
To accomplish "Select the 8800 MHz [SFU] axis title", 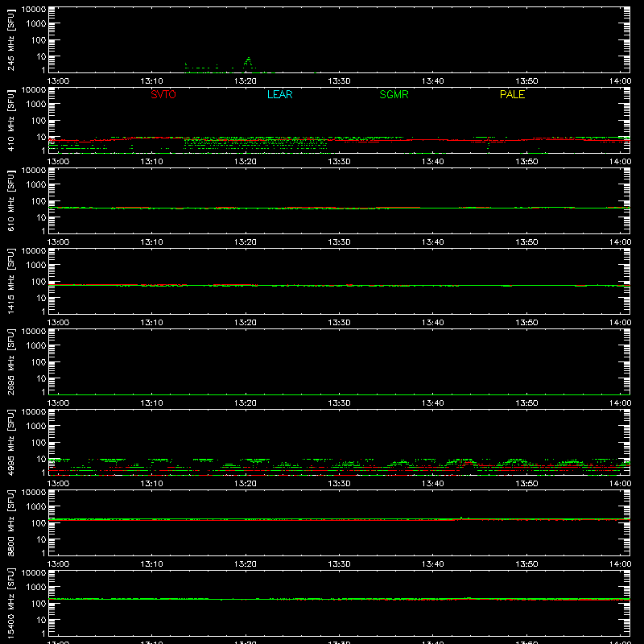I will click(x=10, y=522).
